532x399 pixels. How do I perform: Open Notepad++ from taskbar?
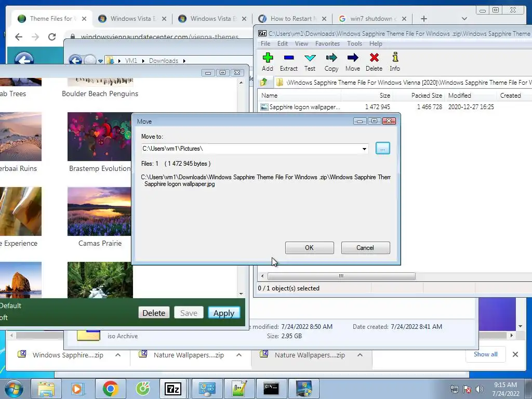tap(239, 389)
